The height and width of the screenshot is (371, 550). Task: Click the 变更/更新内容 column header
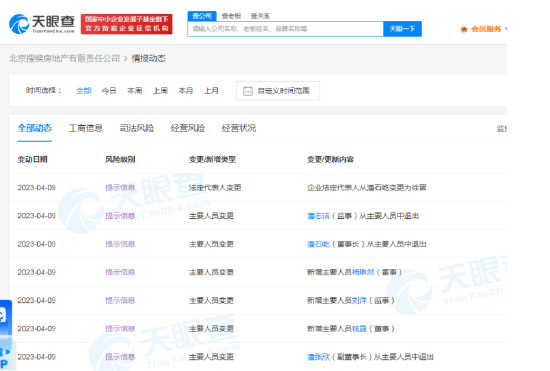(x=330, y=160)
